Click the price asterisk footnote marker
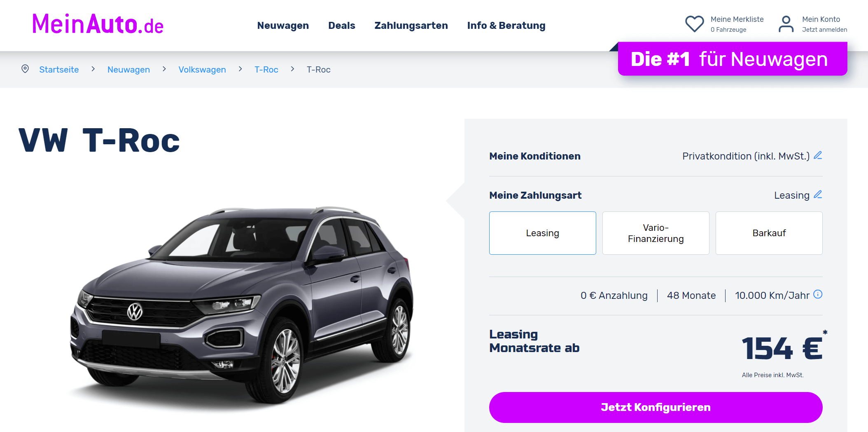Screen dimensions: 868x432 click(x=825, y=332)
